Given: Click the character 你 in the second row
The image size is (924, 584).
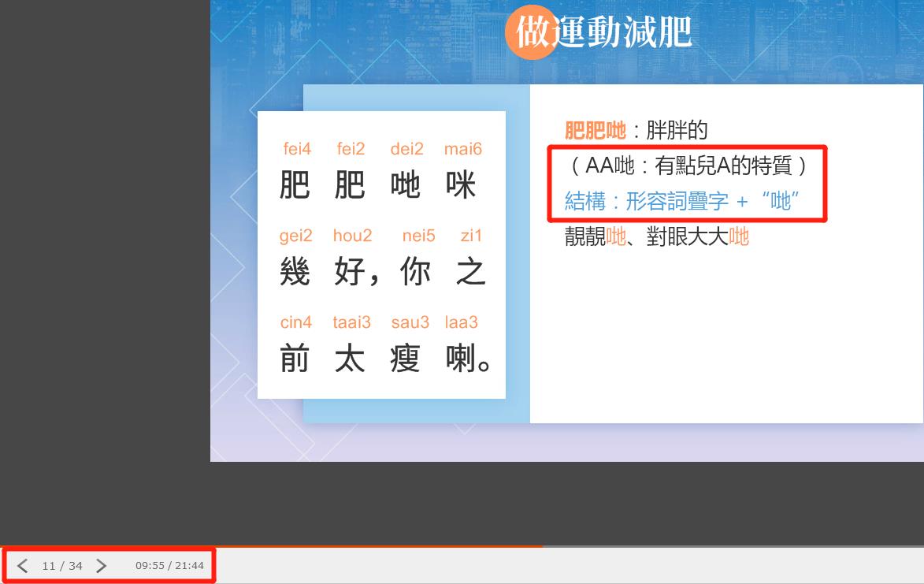Looking at the screenshot, I should (415, 273).
